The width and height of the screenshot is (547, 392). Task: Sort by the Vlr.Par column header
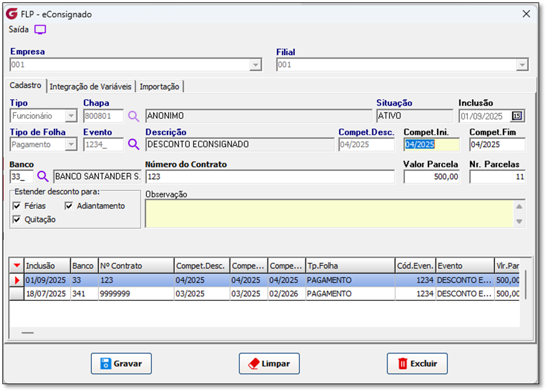[507, 266]
